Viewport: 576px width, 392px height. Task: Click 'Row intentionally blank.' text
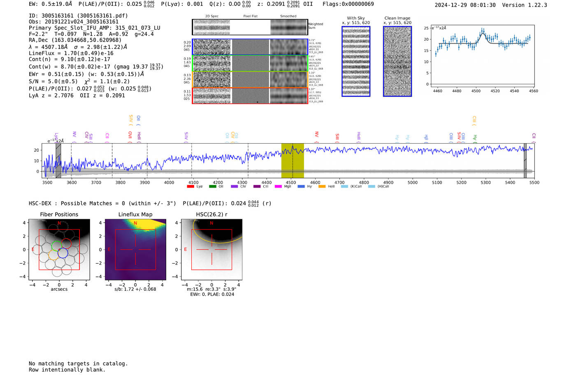[x=67, y=370]
